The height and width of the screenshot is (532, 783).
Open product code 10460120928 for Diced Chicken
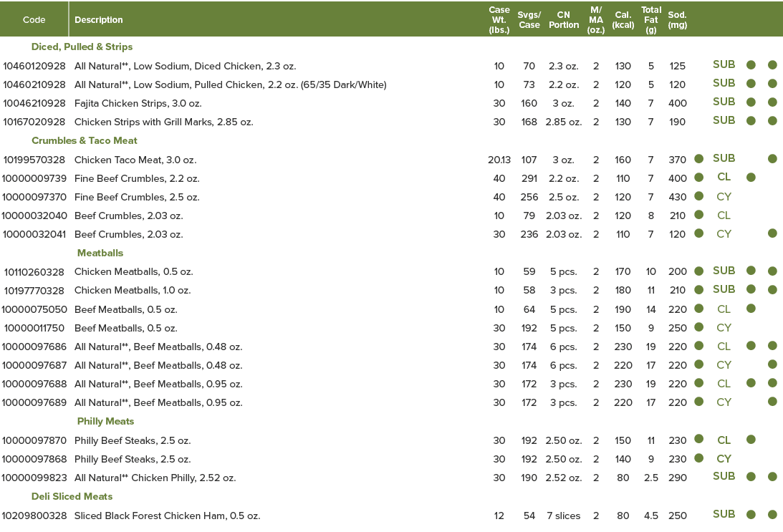point(34,66)
